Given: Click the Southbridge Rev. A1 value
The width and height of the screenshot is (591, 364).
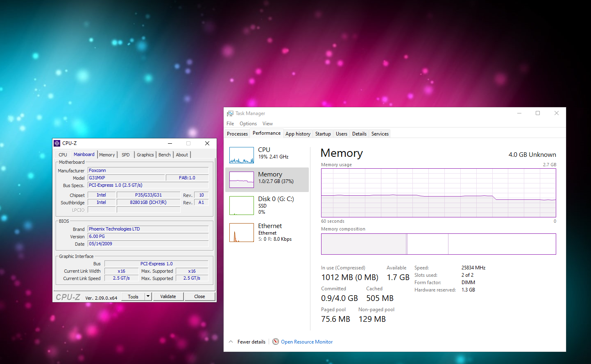Looking at the screenshot, I should tap(201, 202).
